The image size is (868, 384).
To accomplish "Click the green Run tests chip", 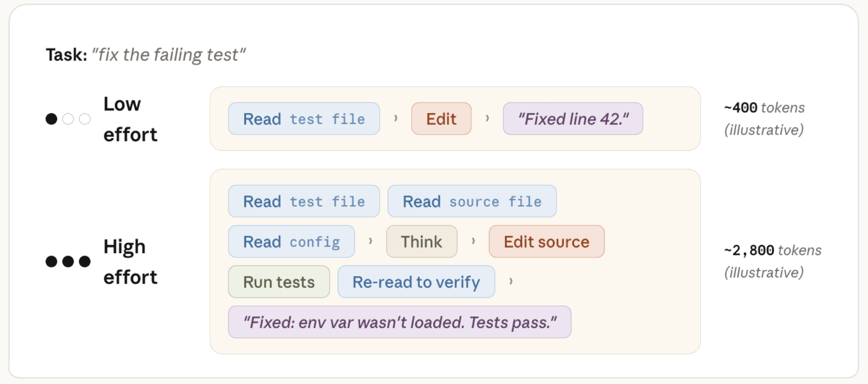I will [279, 282].
